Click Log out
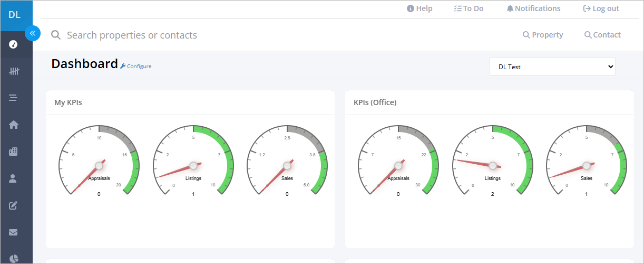This screenshot has width=644, height=264. [x=601, y=8]
